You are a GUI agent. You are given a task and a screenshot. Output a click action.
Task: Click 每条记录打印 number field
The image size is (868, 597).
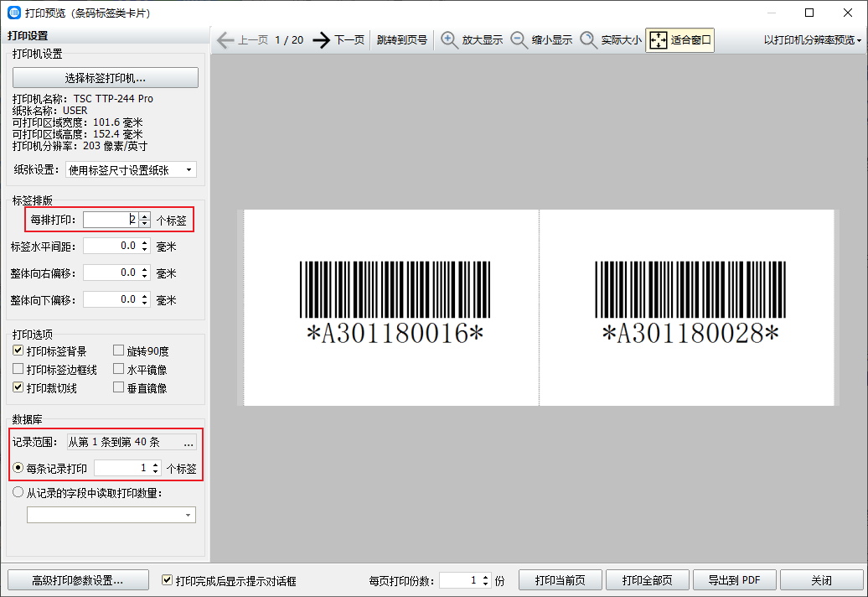(x=121, y=468)
